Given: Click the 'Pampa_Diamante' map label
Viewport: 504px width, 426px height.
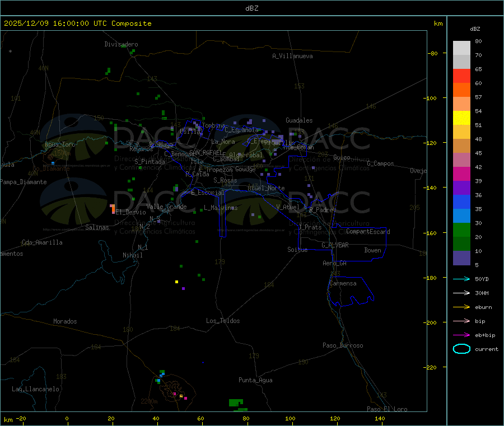Looking at the screenshot, I should (x=24, y=182).
